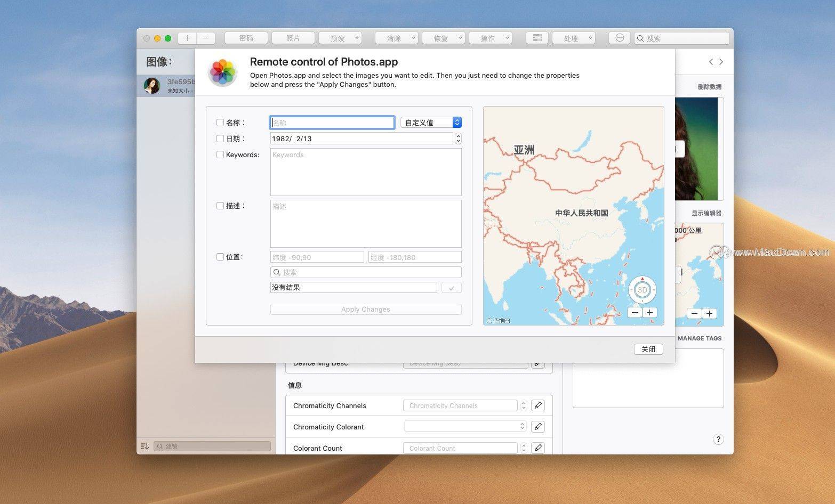
Task: Click the 照片 toolbar item
Action: (292, 38)
